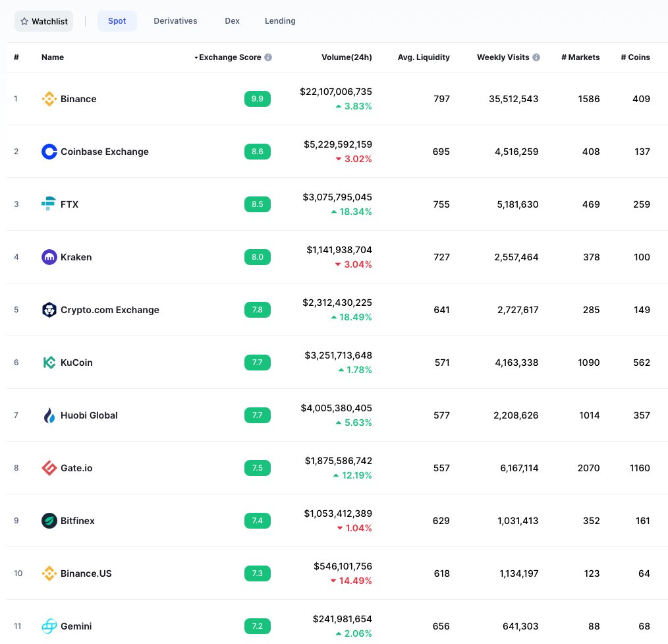
Task: Open the Lending tab
Action: point(280,21)
